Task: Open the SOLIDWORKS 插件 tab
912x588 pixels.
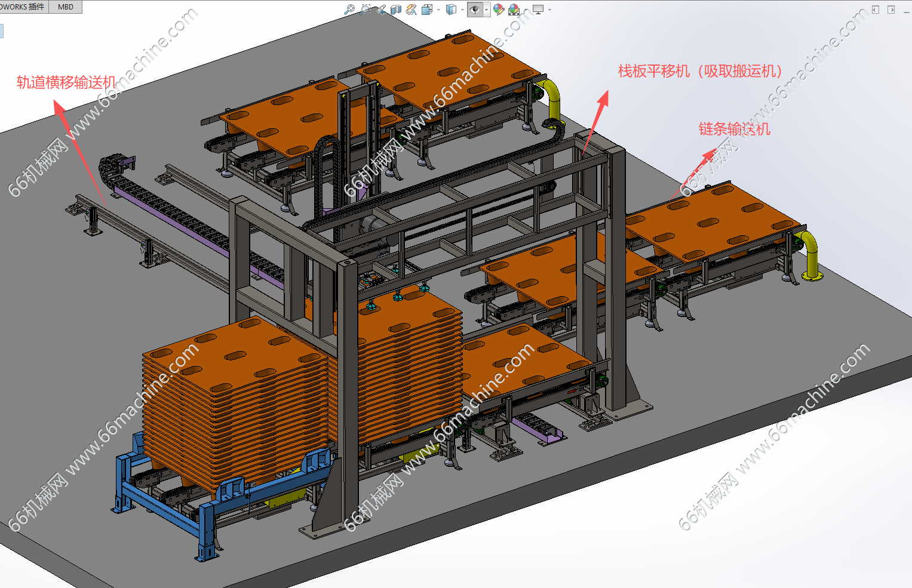Action: [x=23, y=7]
